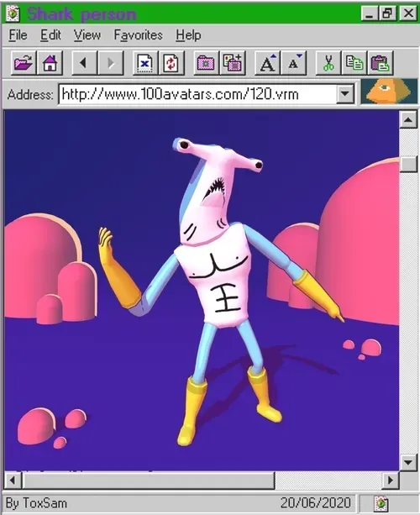Increase font size with large A icon
This screenshot has height=515, width=420.
point(267,62)
